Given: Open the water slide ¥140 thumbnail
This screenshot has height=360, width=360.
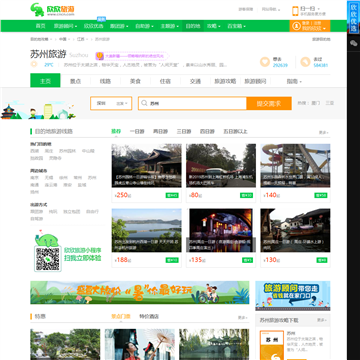Looking at the screenshot, I should pos(295,166).
